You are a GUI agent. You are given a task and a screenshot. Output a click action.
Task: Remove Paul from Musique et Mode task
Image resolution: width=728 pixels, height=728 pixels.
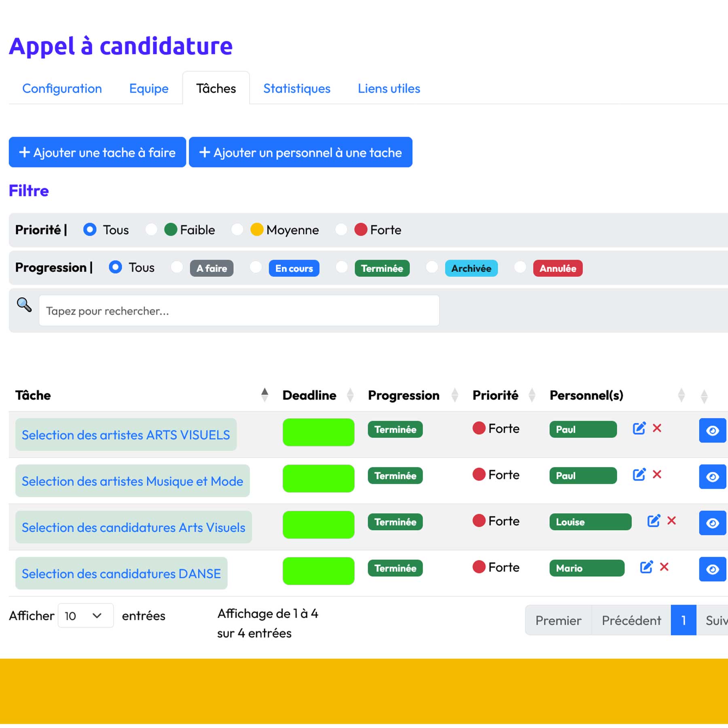pos(657,474)
